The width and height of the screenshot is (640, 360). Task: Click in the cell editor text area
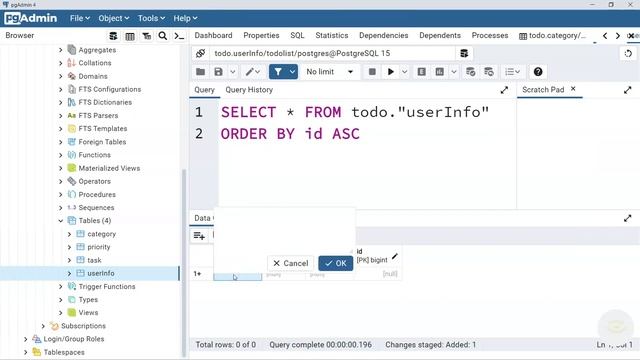284,231
